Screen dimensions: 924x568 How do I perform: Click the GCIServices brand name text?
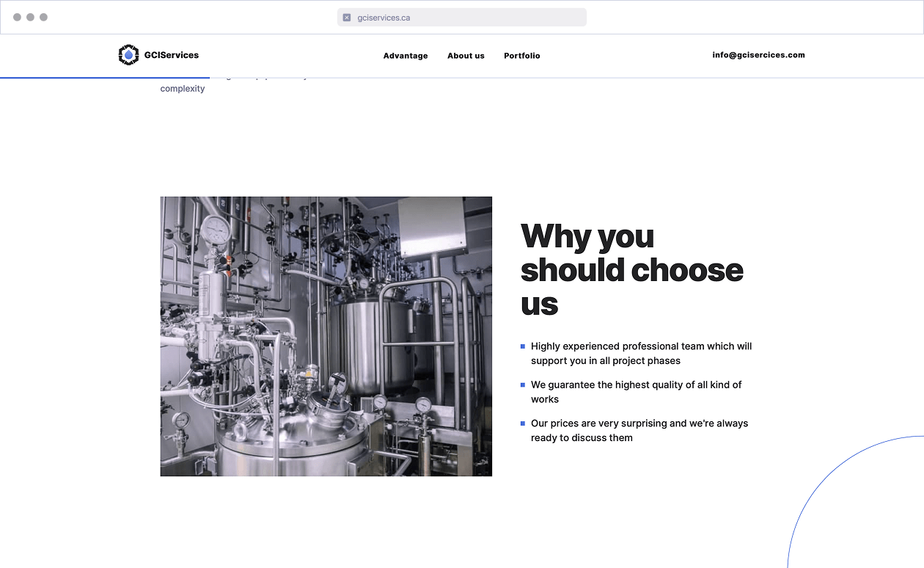(x=171, y=55)
